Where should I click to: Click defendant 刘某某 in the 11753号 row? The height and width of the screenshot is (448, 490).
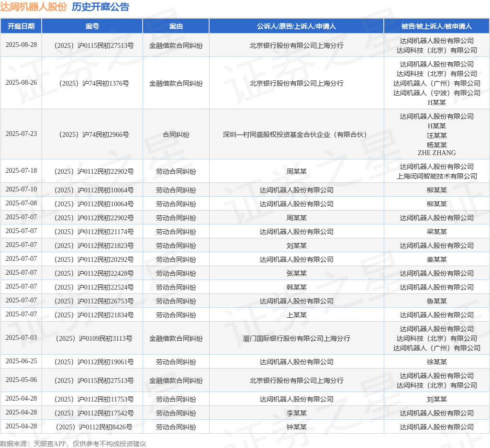(436, 400)
